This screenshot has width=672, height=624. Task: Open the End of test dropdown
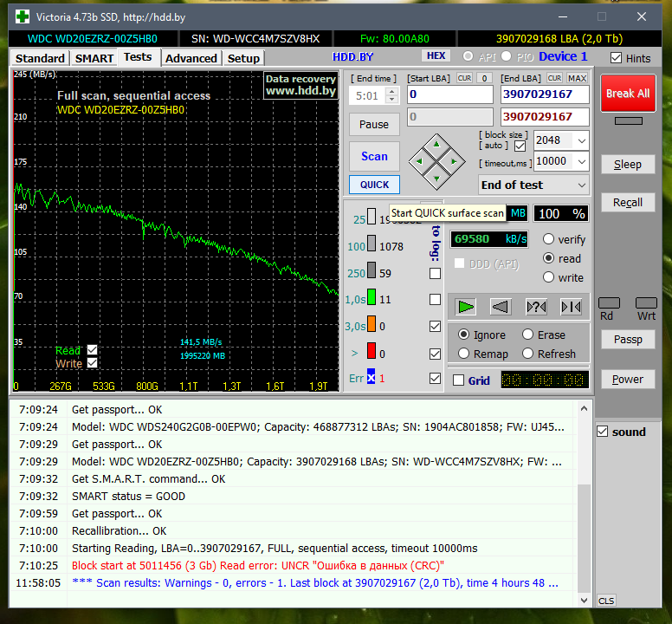pos(582,185)
